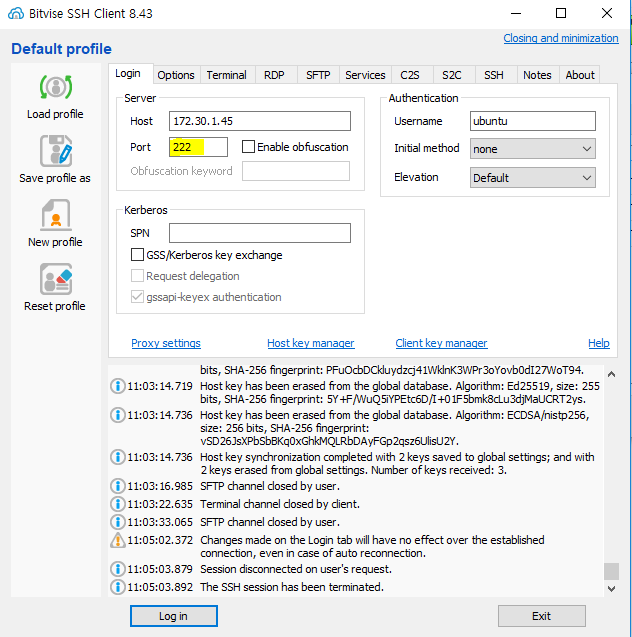
Task: Maximize the Bitvise SSH Client window
Action: click(x=561, y=13)
